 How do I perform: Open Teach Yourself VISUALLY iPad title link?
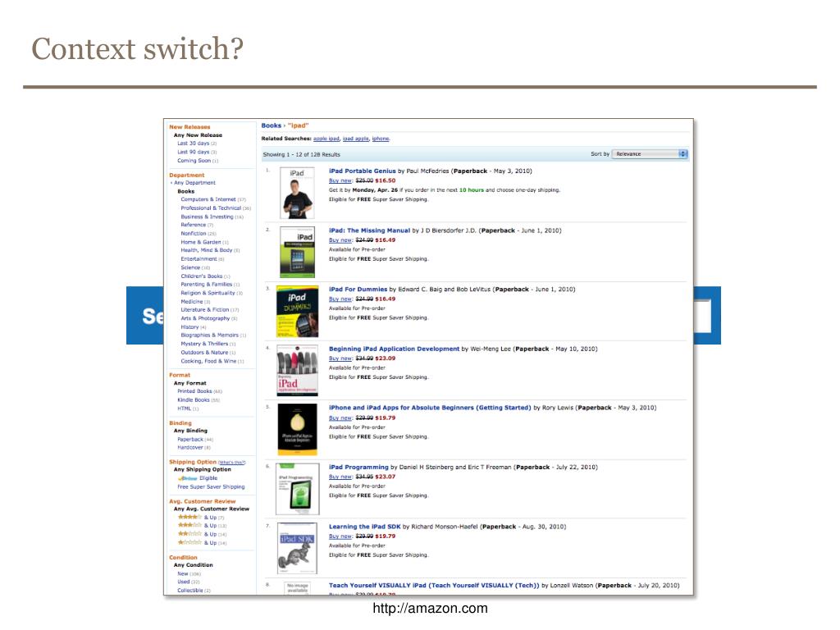coord(434,586)
